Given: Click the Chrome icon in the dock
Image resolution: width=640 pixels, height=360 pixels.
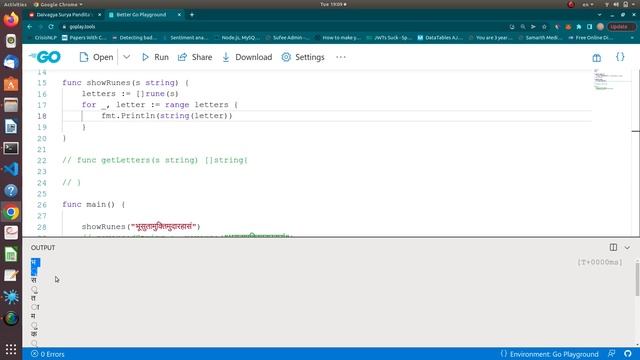Looking at the screenshot, I should pyautogui.click(x=11, y=212).
